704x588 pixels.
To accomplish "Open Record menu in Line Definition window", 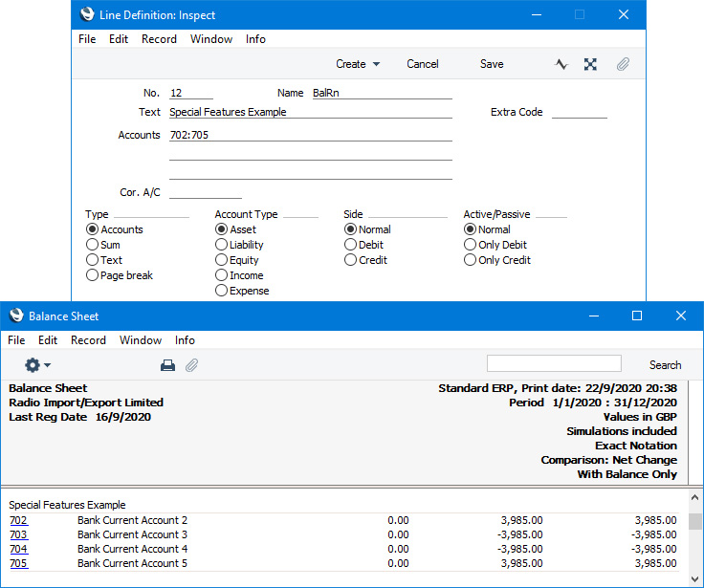I will click(159, 39).
